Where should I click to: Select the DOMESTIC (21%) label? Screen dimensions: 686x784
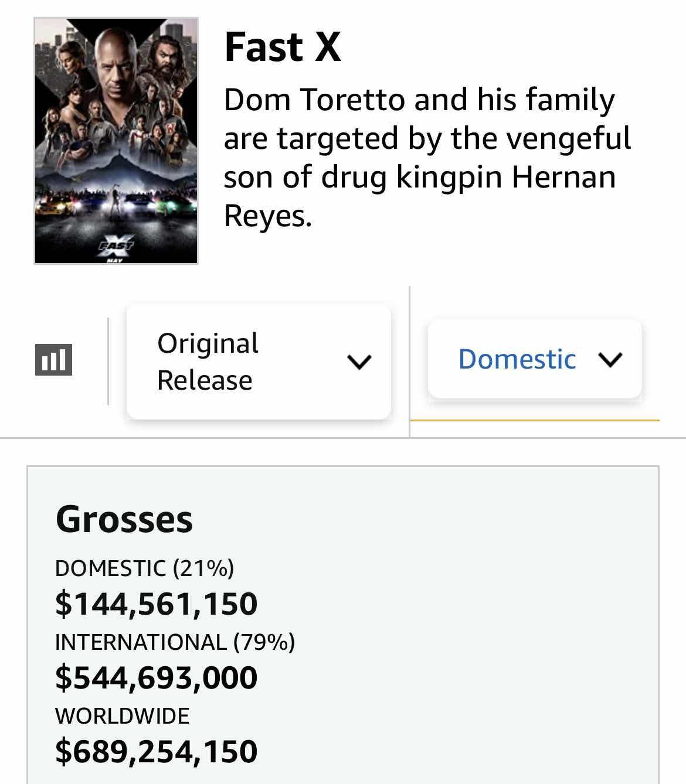pyautogui.click(x=144, y=568)
